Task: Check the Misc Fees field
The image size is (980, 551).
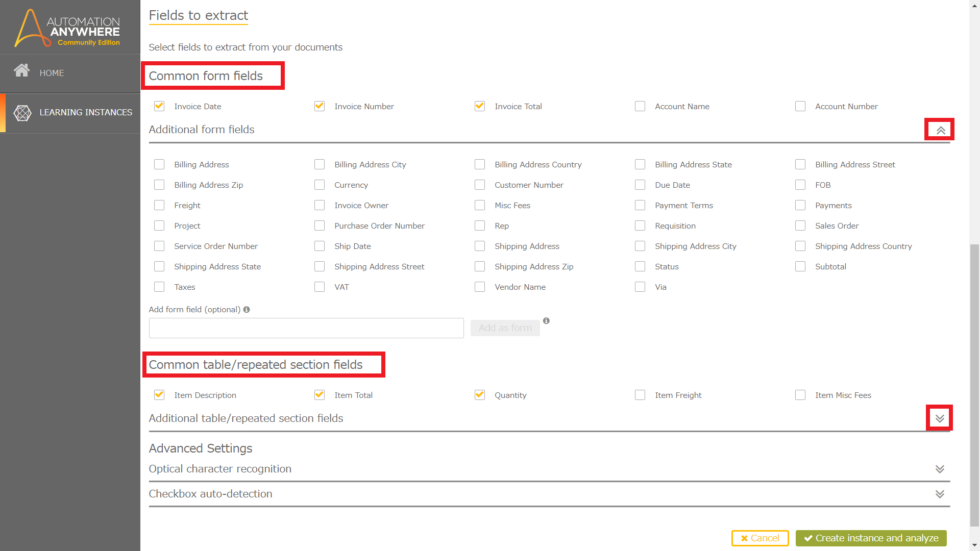Action: click(x=480, y=205)
